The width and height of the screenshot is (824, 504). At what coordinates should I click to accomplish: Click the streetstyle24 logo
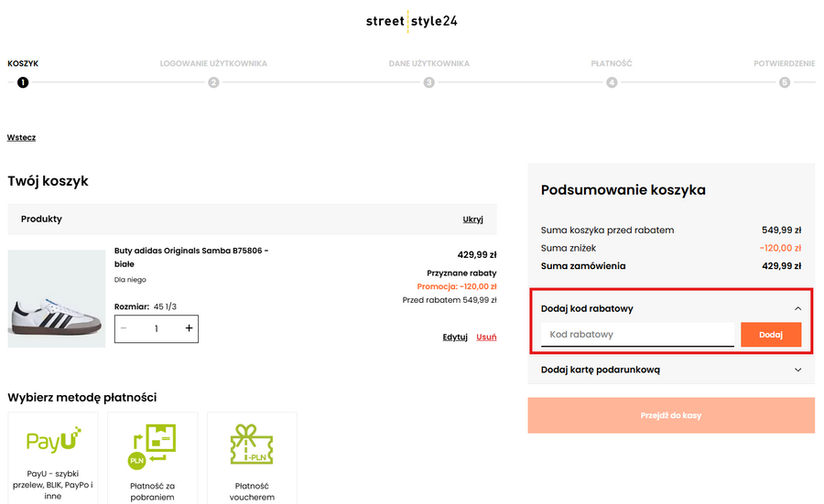pos(411,21)
